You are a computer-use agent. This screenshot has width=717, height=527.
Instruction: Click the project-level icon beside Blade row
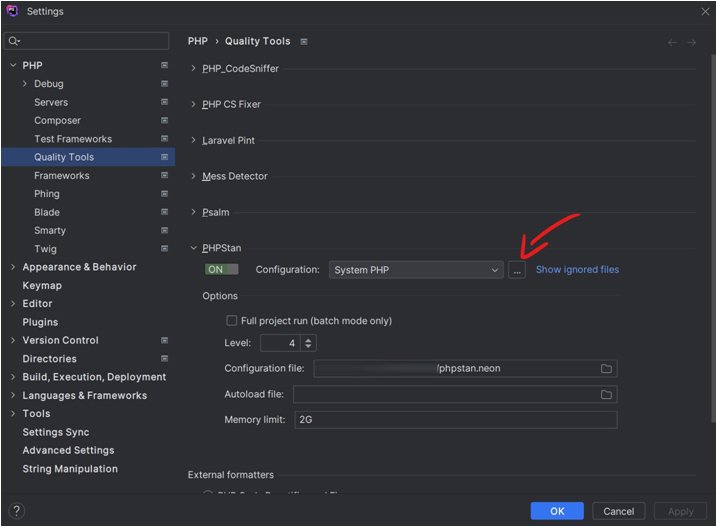165,212
